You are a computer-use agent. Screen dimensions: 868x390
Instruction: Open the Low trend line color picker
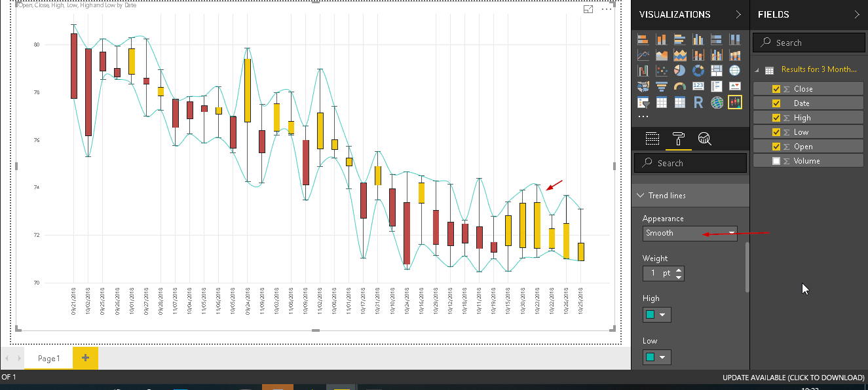pos(656,357)
